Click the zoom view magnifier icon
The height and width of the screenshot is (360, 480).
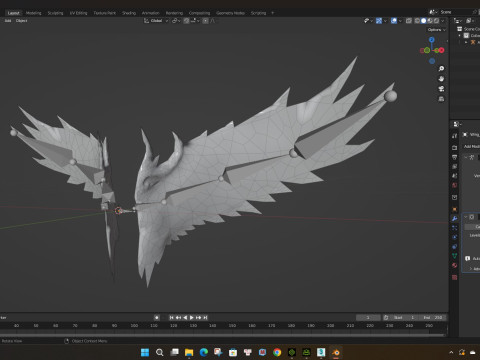[x=441, y=68]
